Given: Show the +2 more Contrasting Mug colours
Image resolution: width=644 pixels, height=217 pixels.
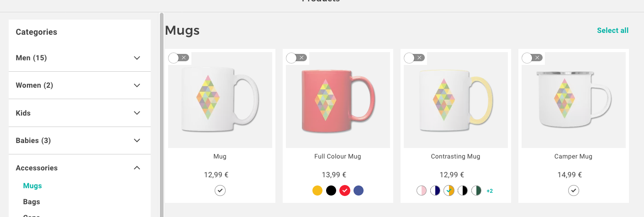Looking at the screenshot, I should point(490,191).
